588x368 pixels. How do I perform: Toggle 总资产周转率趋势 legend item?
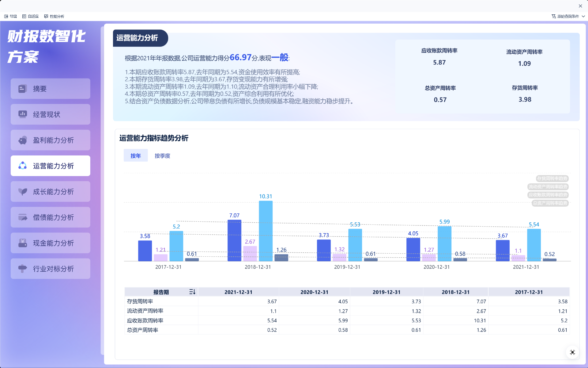[x=550, y=203]
